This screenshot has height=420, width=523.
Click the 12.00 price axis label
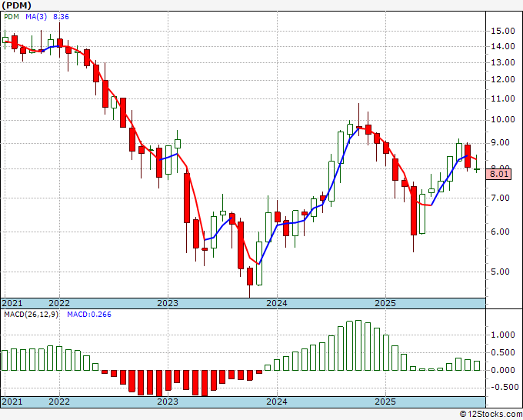click(x=503, y=80)
